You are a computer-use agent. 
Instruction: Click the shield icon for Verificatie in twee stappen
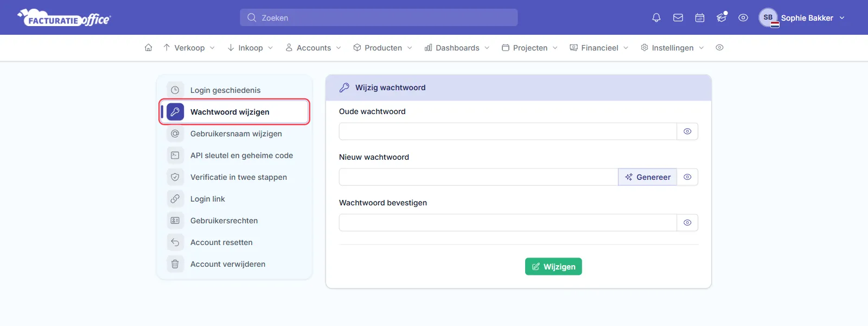click(175, 177)
